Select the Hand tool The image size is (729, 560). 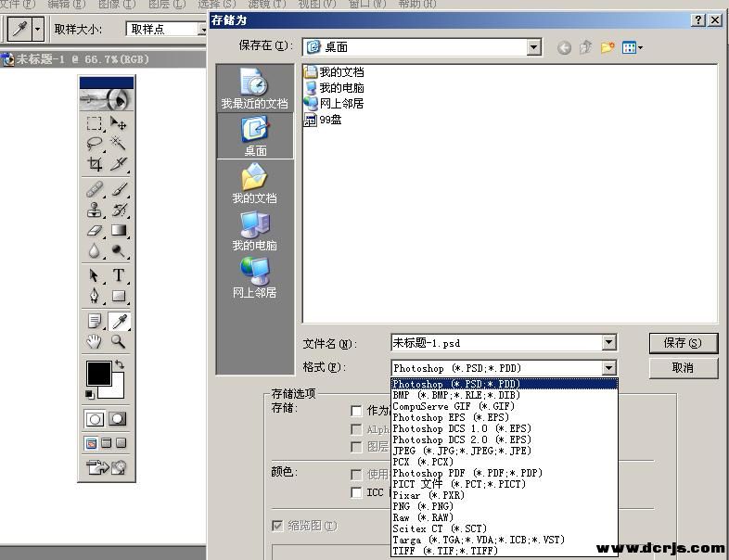(x=95, y=341)
